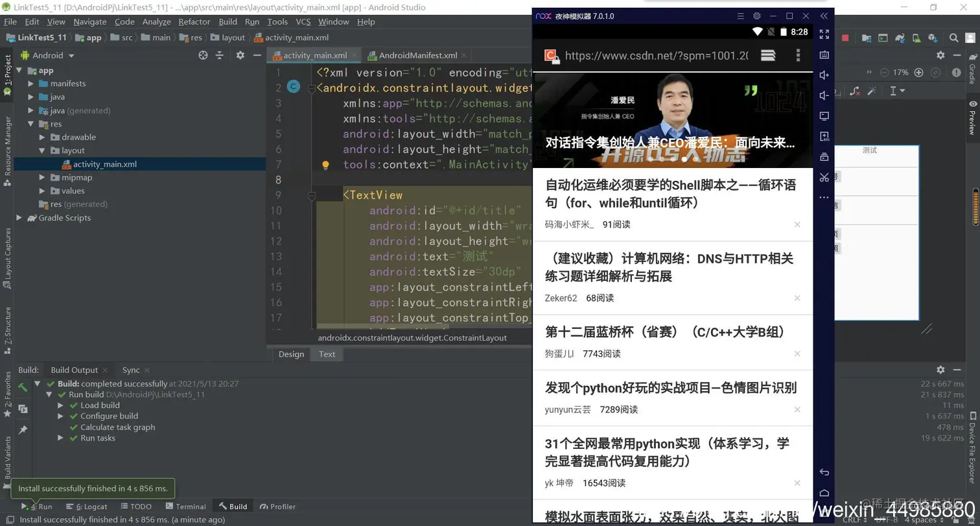Open the Refactor menu
This screenshot has height=526, width=980.
point(194,21)
